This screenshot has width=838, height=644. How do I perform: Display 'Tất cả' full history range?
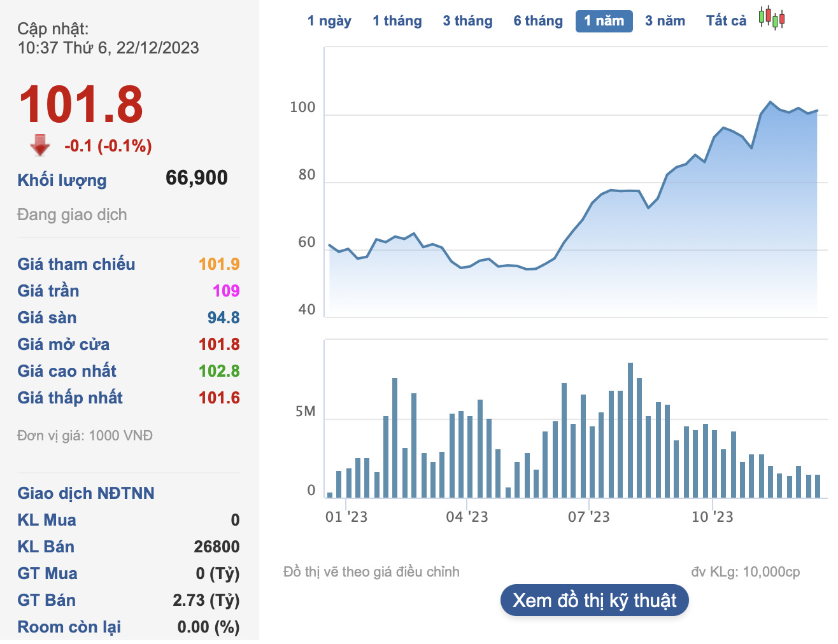[726, 21]
